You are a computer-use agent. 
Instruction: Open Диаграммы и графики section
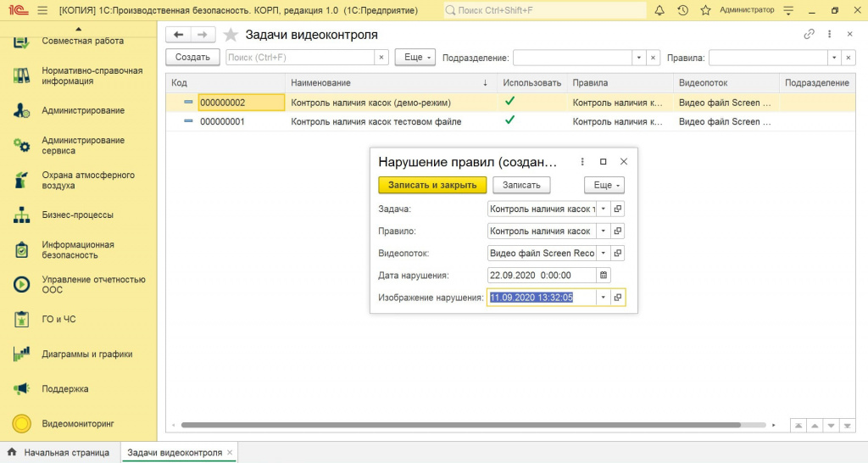click(77, 354)
